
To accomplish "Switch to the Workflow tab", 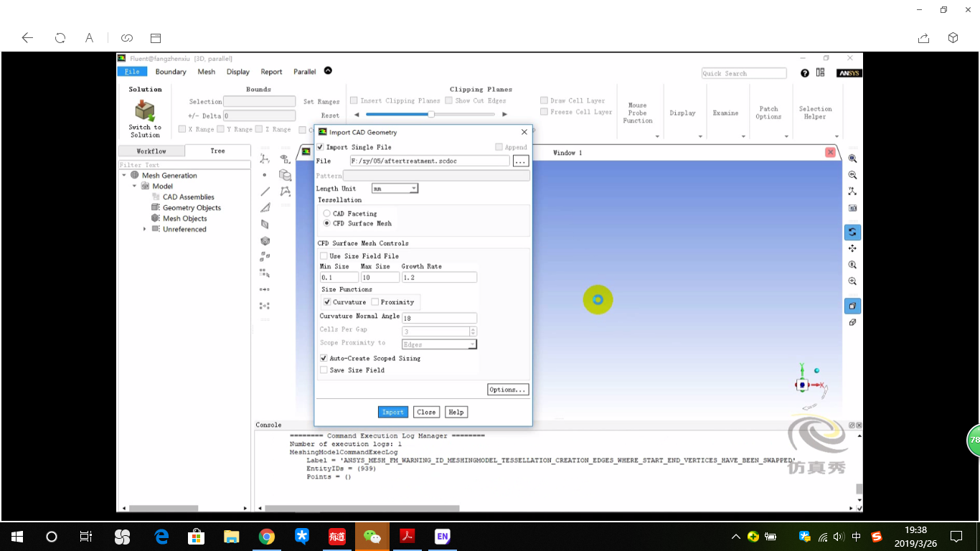I will pyautogui.click(x=151, y=151).
